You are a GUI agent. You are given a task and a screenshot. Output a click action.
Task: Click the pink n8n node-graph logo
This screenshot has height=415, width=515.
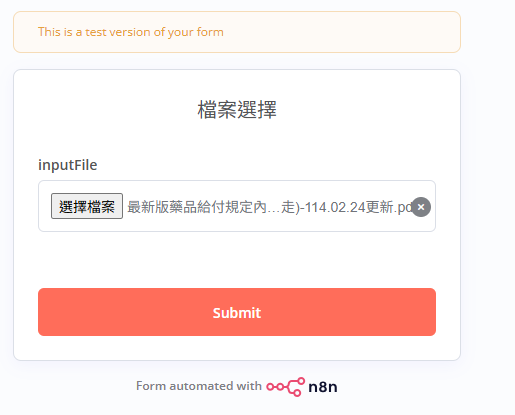[x=285, y=387]
